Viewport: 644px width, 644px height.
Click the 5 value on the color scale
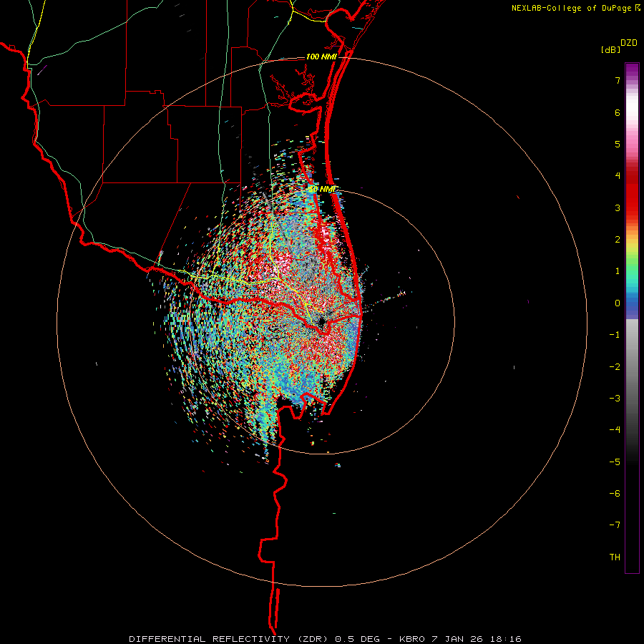pos(618,144)
